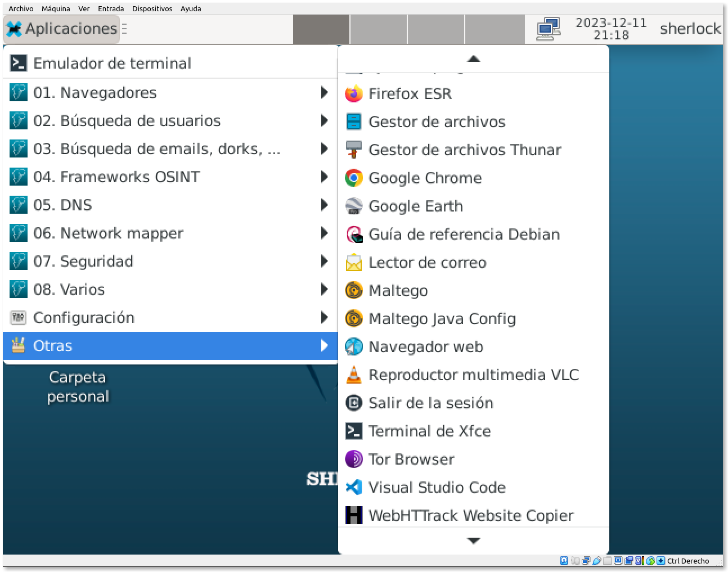Expand the 08. Varios submenu arrow
Viewport: 728px width, 572px height.
(x=324, y=289)
